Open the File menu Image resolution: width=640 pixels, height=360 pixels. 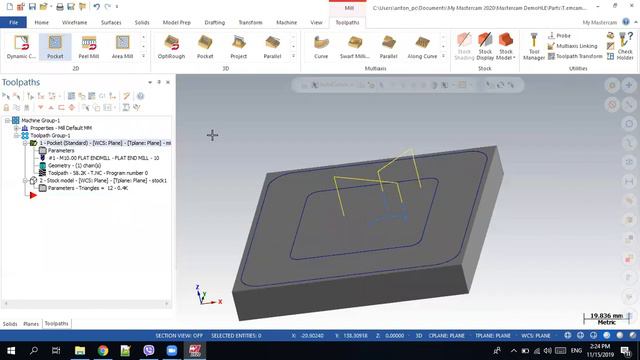pos(13,22)
